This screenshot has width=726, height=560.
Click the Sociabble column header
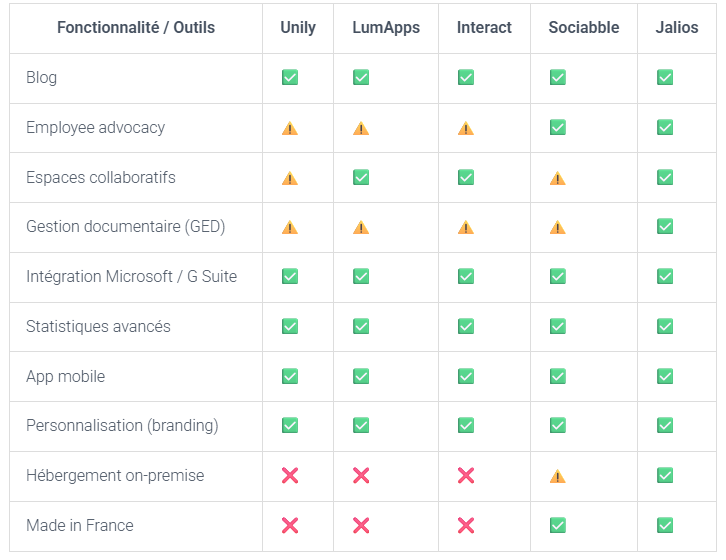point(583,27)
